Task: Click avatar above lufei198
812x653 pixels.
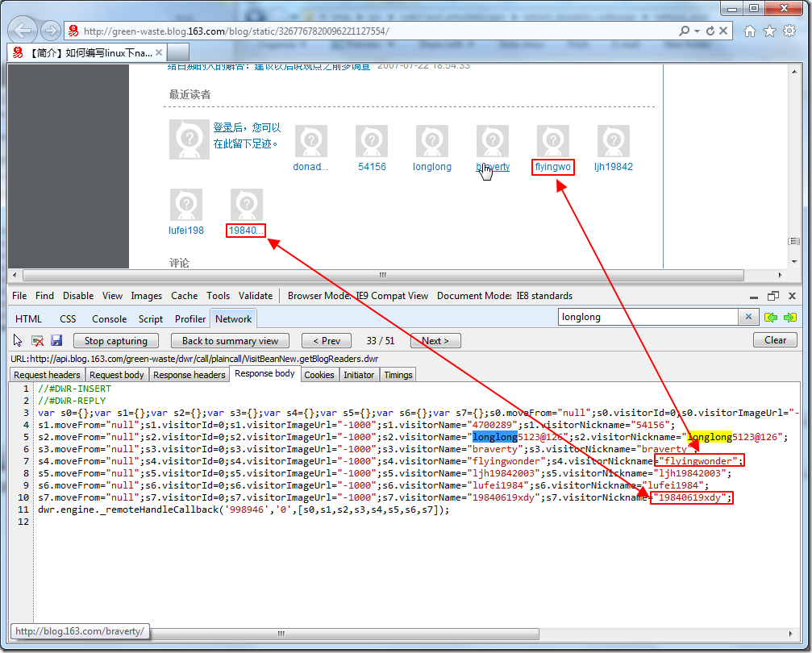Action: (x=186, y=205)
